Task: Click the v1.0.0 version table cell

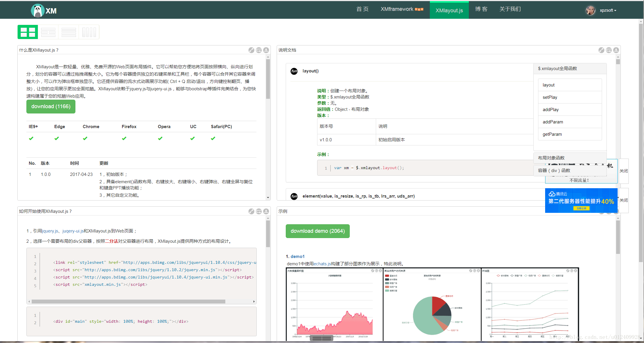Action: 346,140
